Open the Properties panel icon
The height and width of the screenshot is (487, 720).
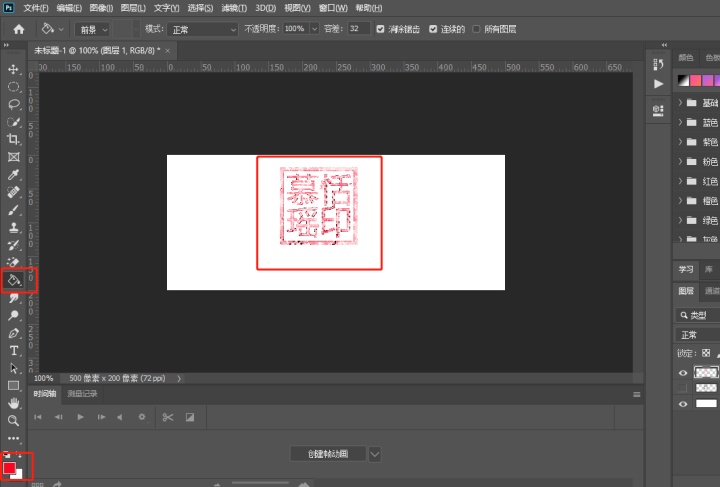[x=658, y=111]
